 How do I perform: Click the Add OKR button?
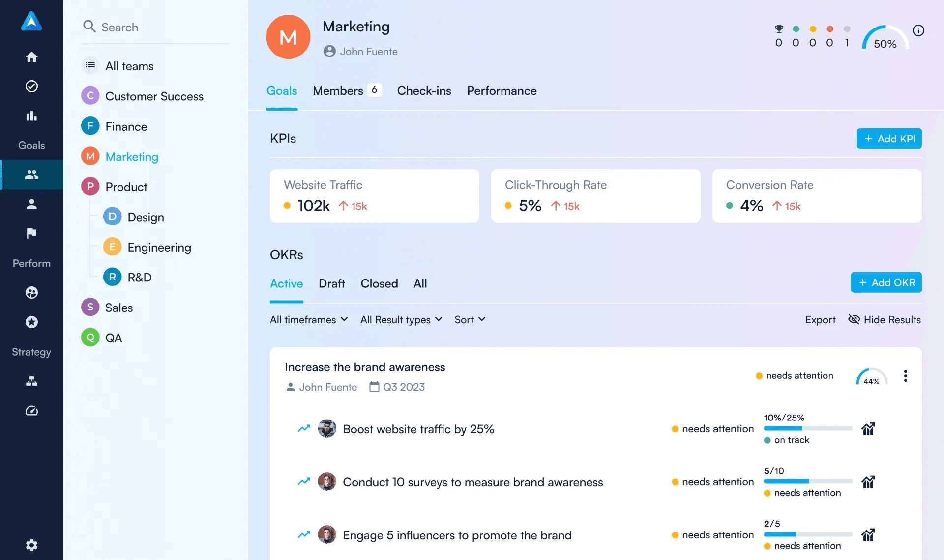click(885, 282)
